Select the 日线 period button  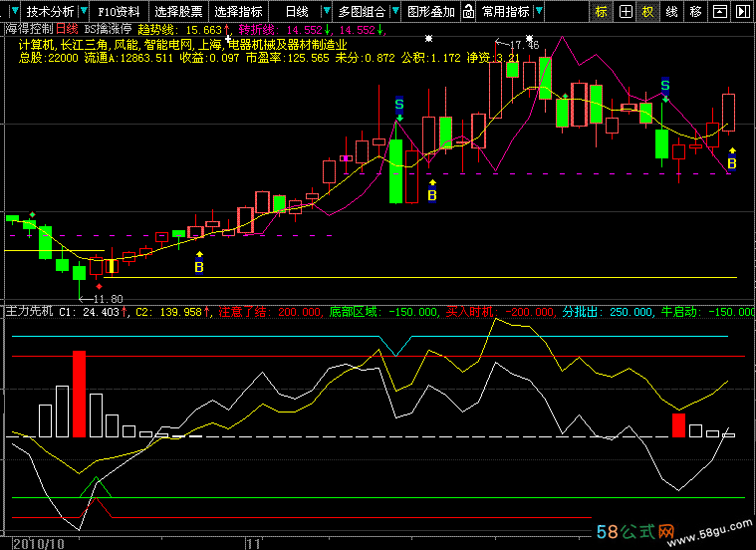click(297, 11)
